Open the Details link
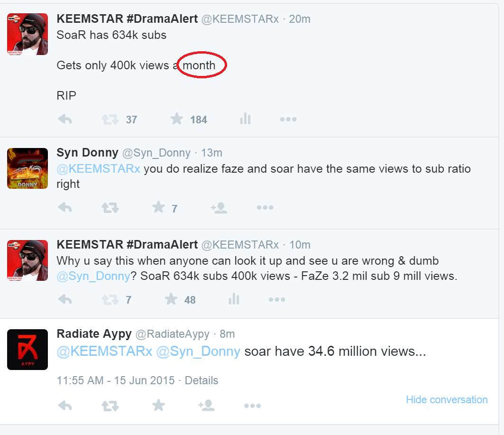 tap(202, 380)
